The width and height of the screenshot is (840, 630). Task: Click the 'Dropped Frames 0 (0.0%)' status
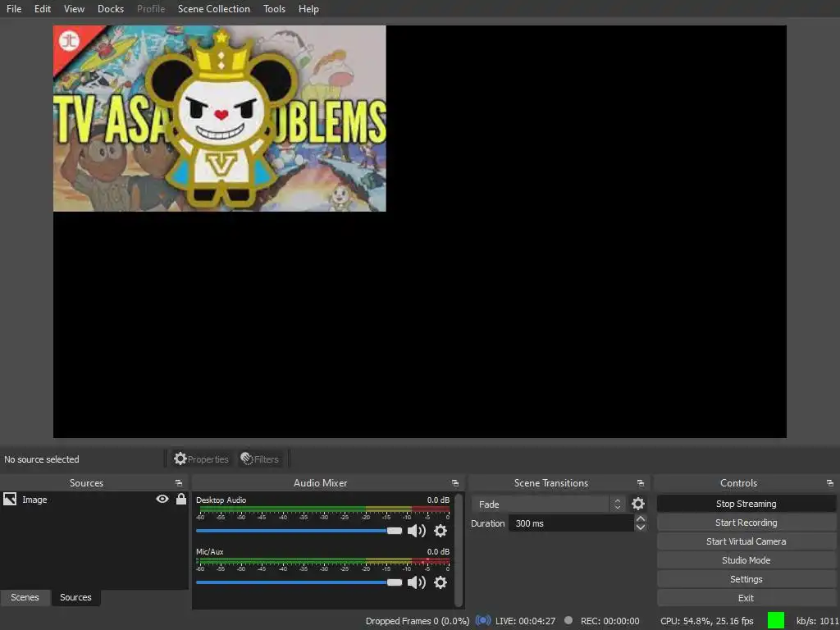tap(418, 621)
